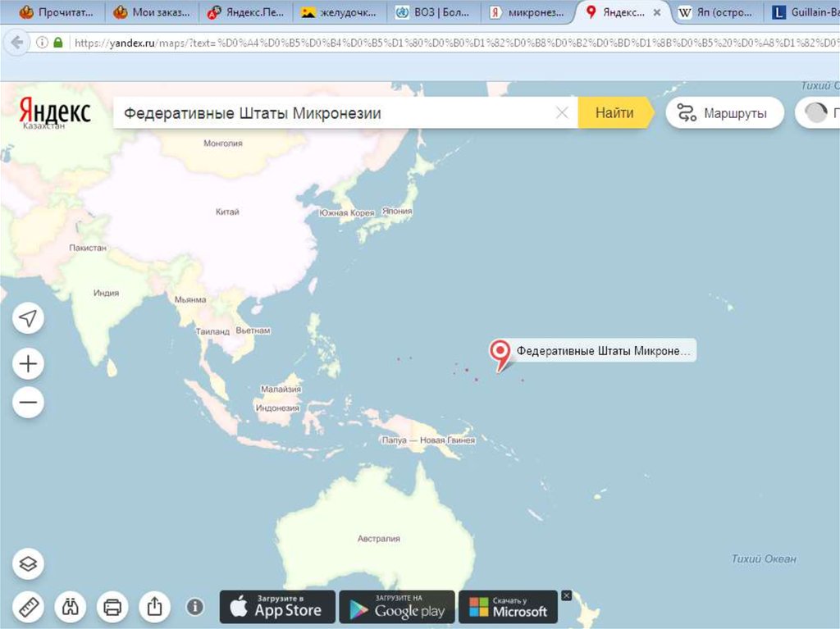Open panoramas with the binoculars icon
840x629 pixels.
tap(71, 607)
